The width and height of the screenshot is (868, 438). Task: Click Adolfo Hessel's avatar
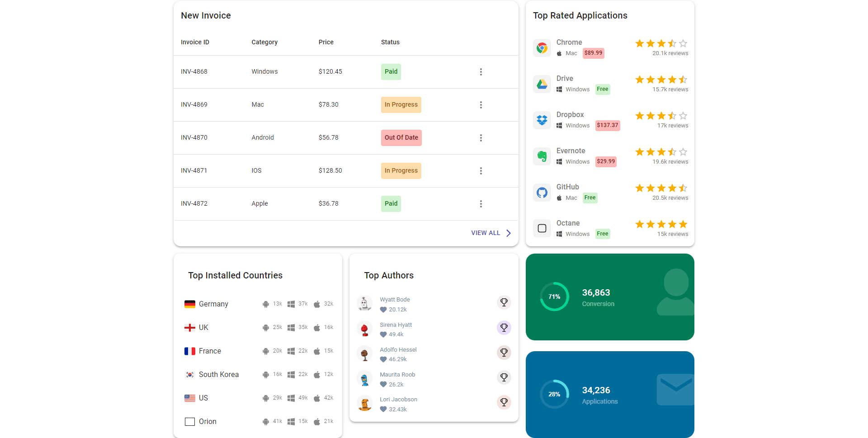(364, 354)
